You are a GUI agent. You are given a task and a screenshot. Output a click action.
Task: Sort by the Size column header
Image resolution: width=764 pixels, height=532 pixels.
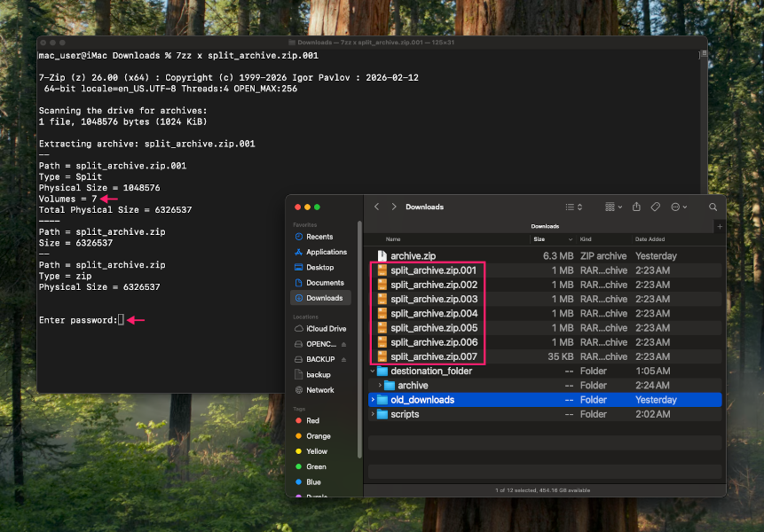click(x=539, y=239)
